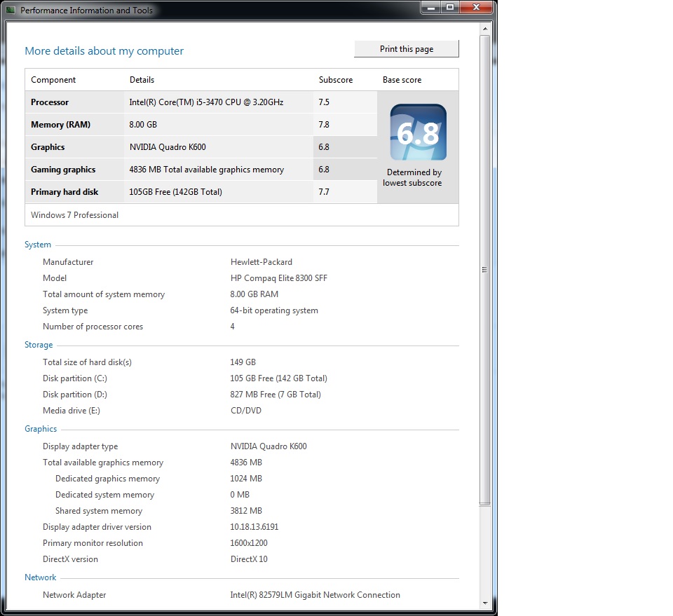Click the Storage section heading
673x616 pixels.
pyautogui.click(x=39, y=345)
